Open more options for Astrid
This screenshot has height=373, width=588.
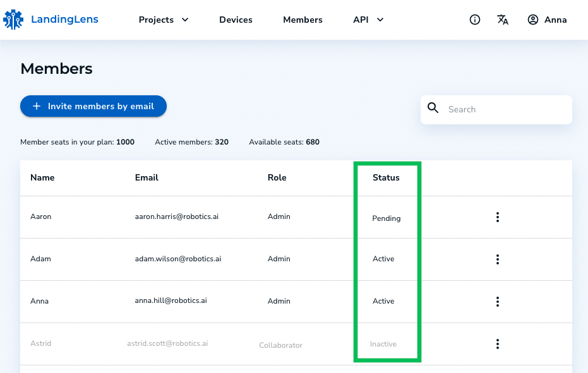(x=498, y=344)
